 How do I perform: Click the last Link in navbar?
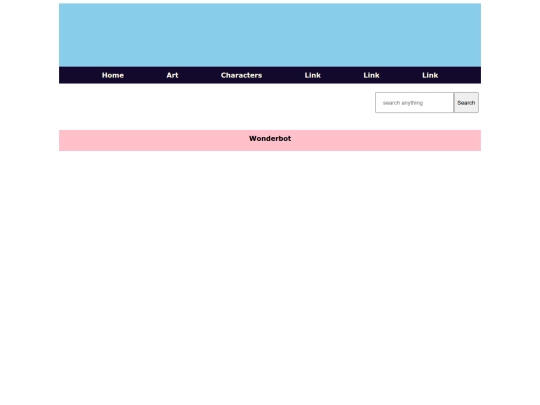tap(430, 75)
